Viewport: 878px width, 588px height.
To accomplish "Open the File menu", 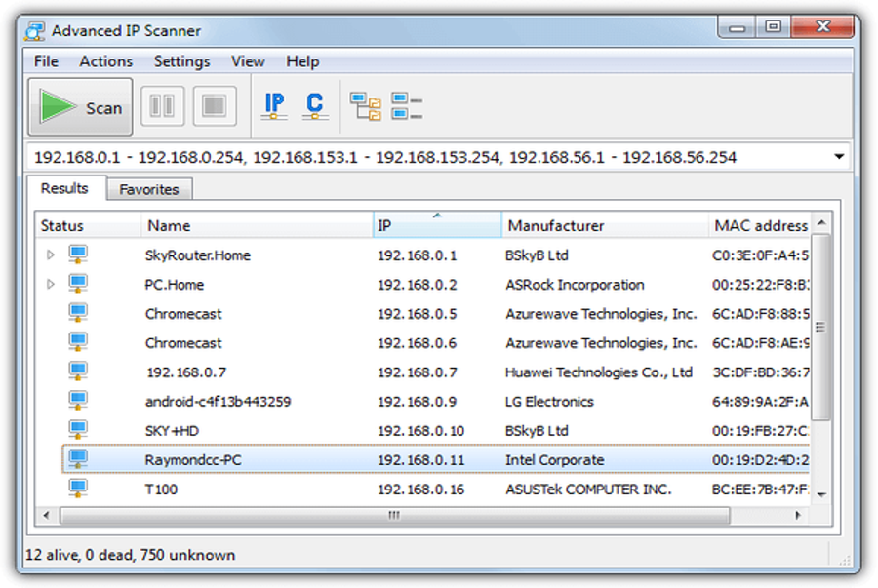I will [46, 61].
